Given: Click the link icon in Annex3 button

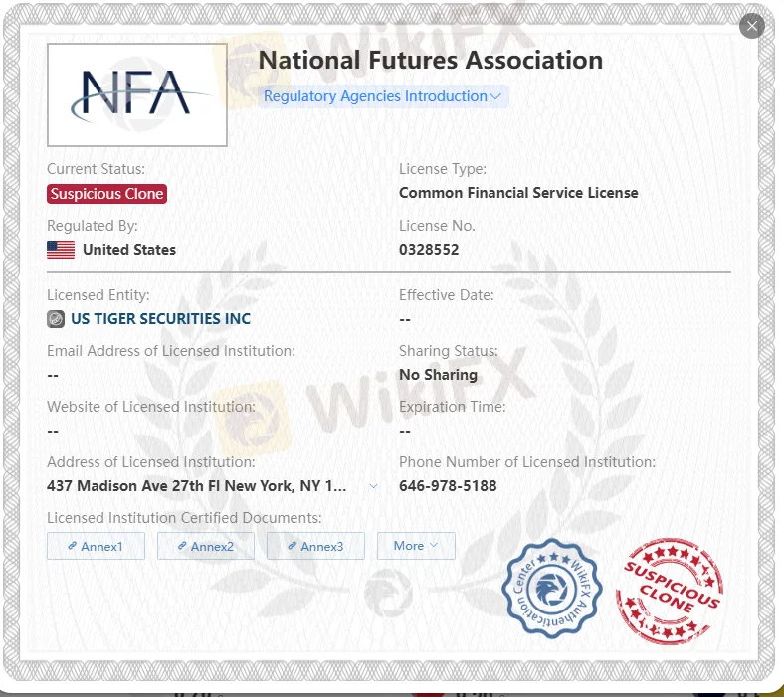Looking at the screenshot, I should tap(292, 546).
